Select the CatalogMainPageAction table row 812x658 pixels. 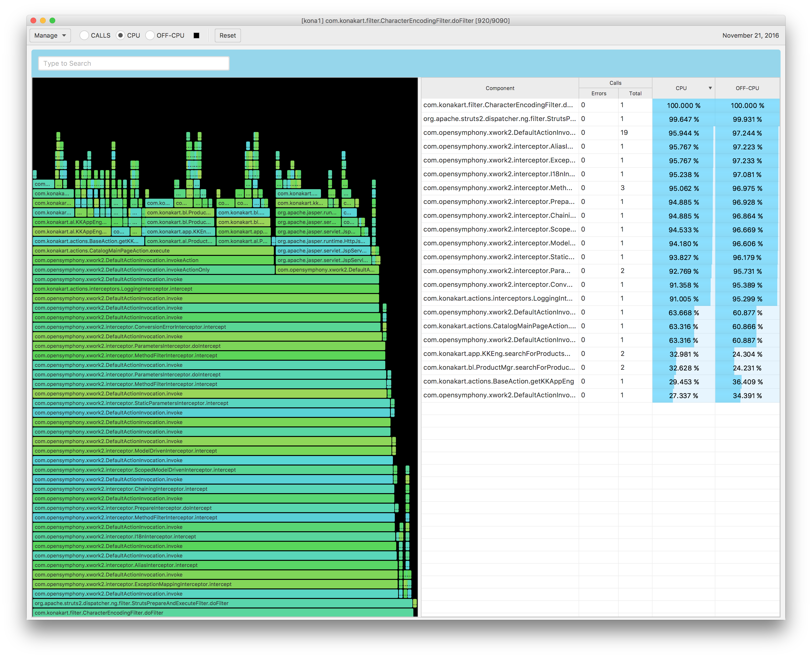tap(600, 326)
